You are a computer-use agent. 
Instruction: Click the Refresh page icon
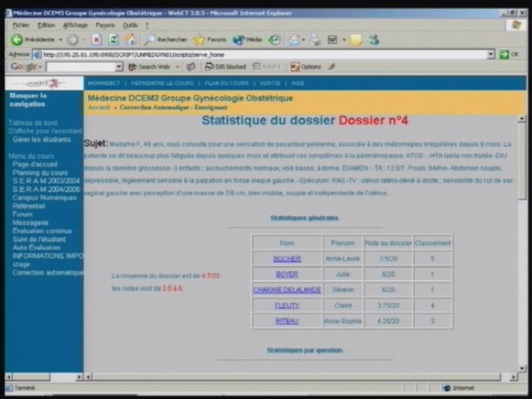[114, 39]
